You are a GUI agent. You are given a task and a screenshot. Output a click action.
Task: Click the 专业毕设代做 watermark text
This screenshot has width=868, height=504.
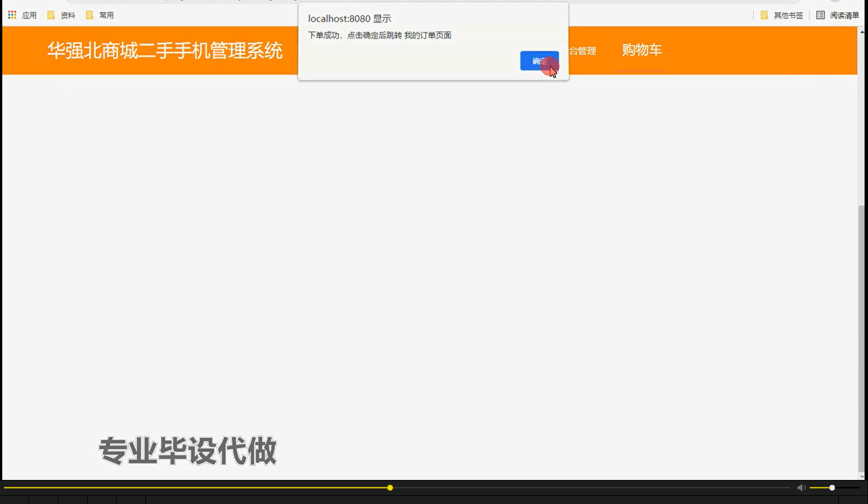[x=187, y=451]
